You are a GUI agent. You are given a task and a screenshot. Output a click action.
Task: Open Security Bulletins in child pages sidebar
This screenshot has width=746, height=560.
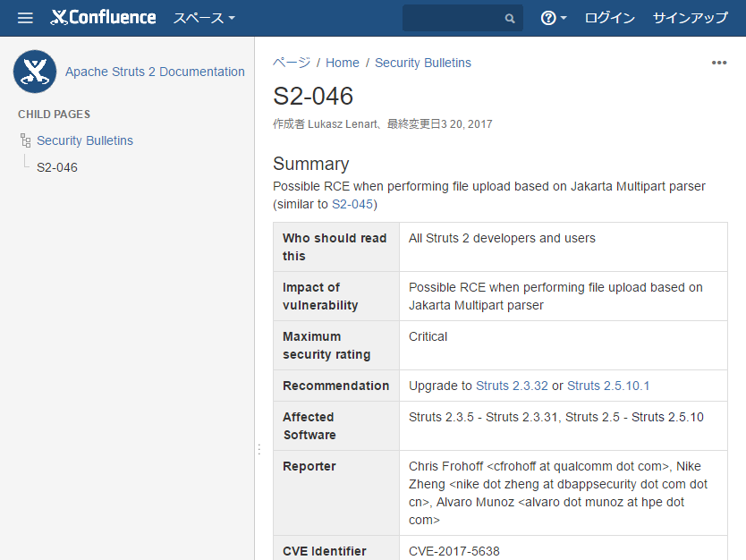[x=85, y=140]
